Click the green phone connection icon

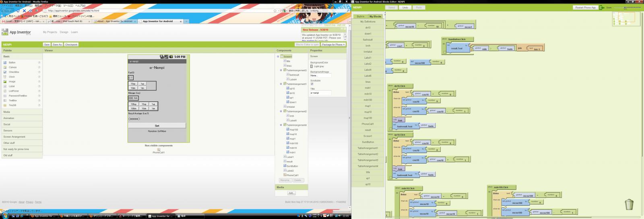601,8
